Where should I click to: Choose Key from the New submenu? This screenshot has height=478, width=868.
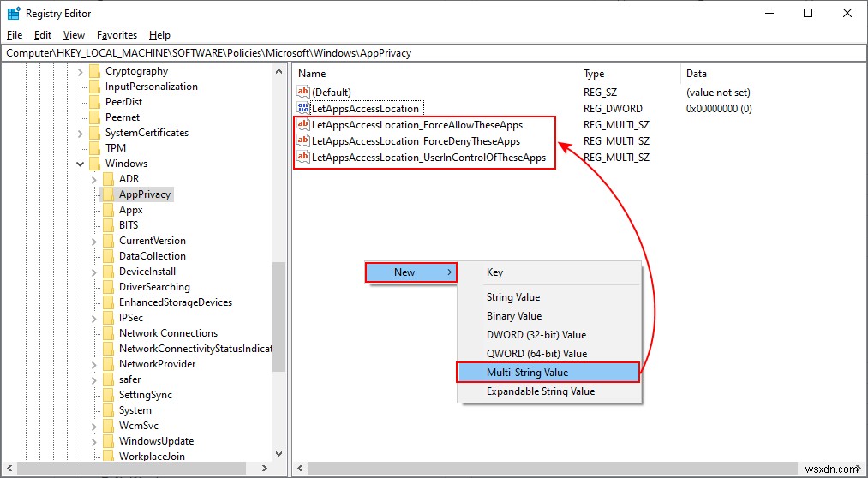494,272
